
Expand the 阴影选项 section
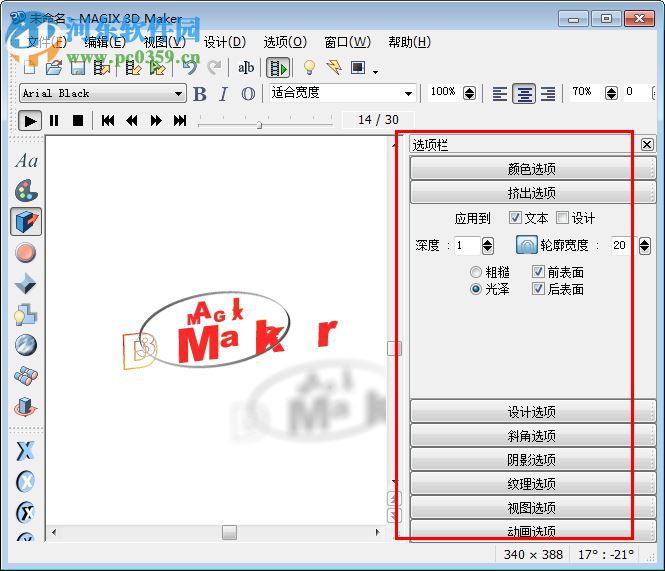(533, 459)
